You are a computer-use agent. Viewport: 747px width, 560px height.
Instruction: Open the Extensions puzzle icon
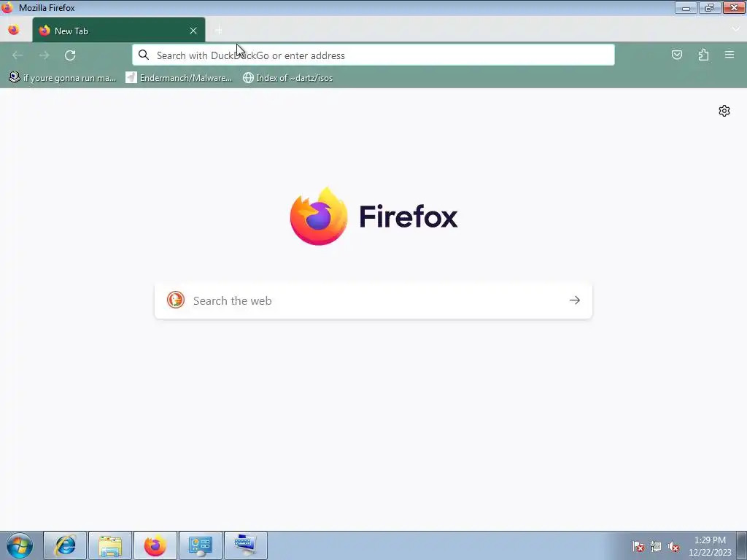pos(703,55)
